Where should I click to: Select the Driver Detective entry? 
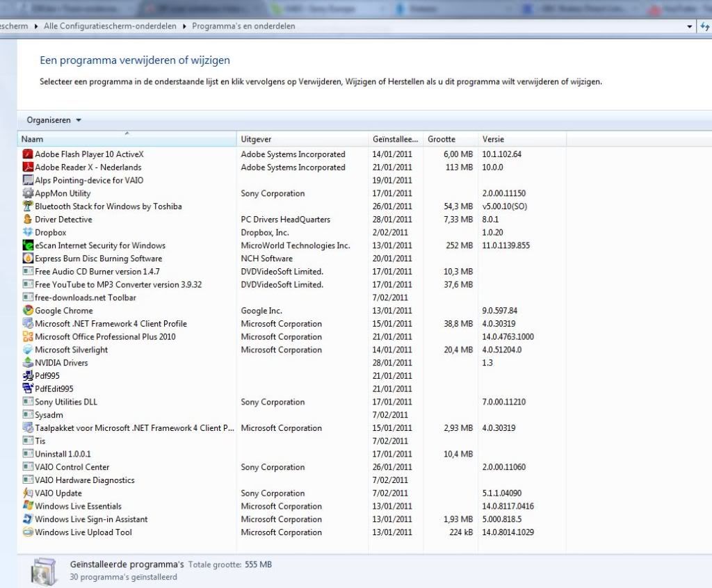pos(63,220)
